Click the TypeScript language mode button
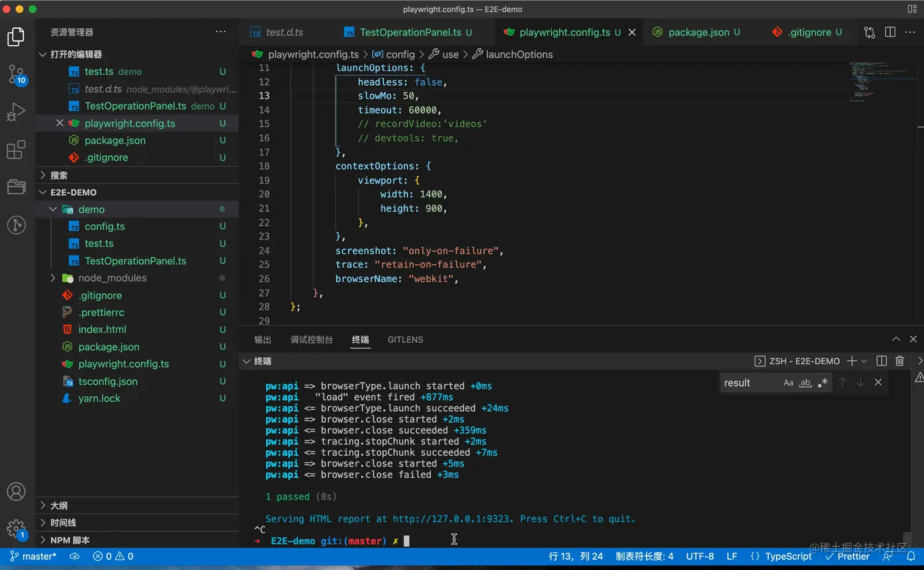The width and height of the screenshot is (924, 570). coord(788,557)
